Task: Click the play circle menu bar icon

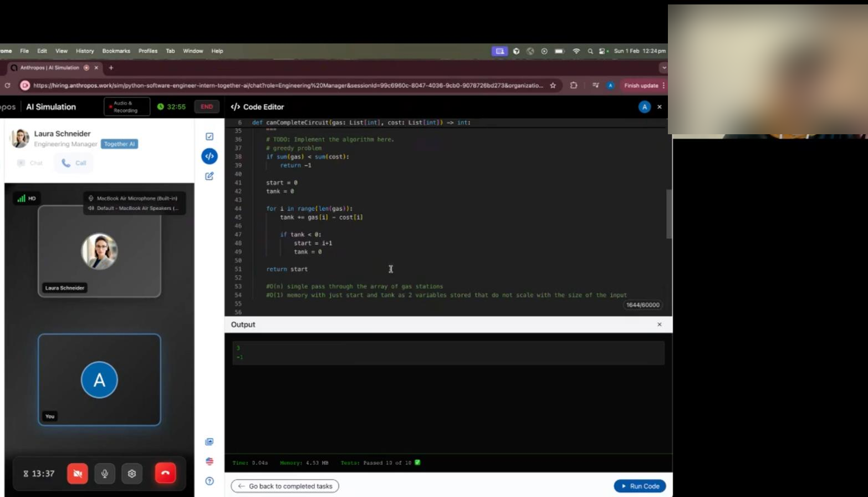Action: [x=544, y=51]
